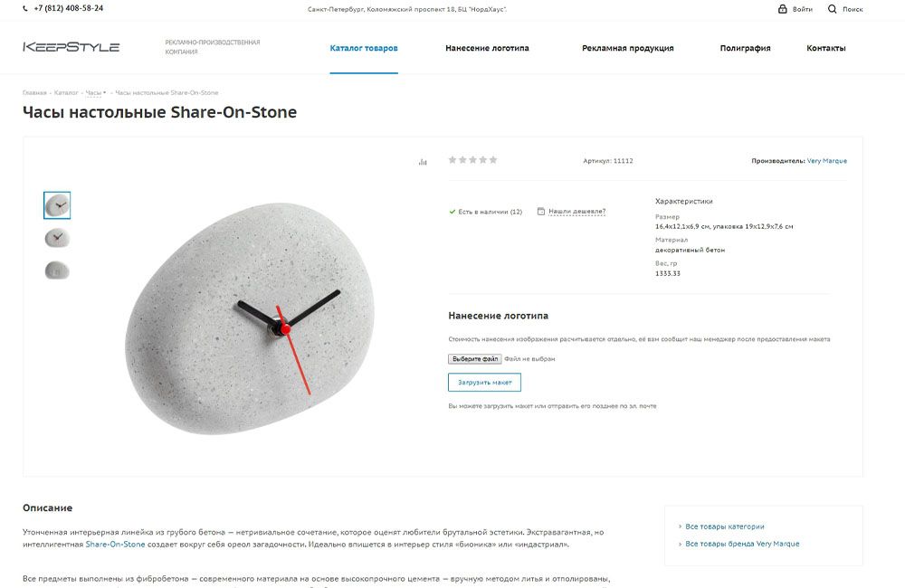The height and width of the screenshot is (588, 905).
Task: Add product to compare with bar-chart icon
Action: tap(423, 162)
